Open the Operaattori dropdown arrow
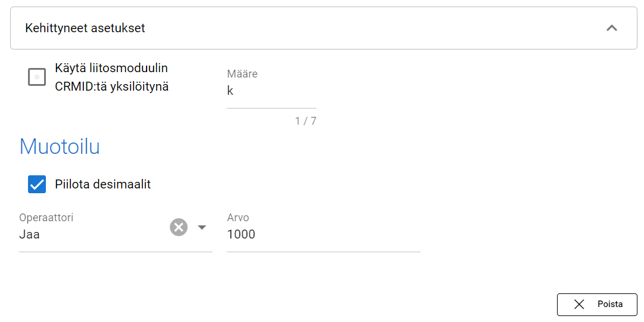The width and height of the screenshot is (644, 322). pyautogui.click(x=202, y=227)
